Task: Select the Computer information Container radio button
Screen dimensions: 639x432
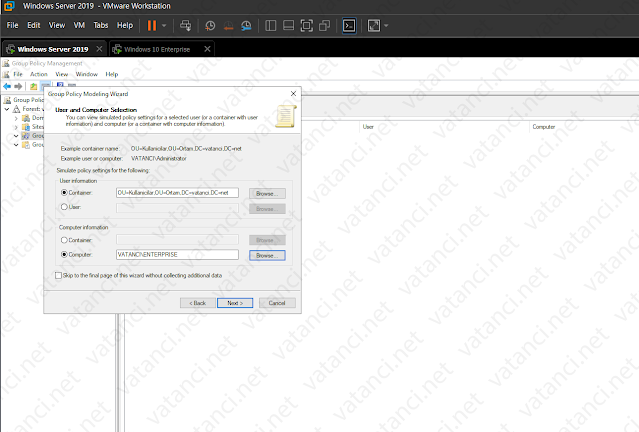Action: pos(64,240)
